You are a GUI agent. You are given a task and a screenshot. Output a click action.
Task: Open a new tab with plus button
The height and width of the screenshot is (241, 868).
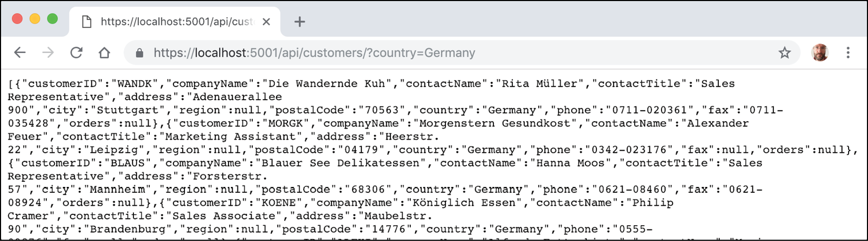299,22
